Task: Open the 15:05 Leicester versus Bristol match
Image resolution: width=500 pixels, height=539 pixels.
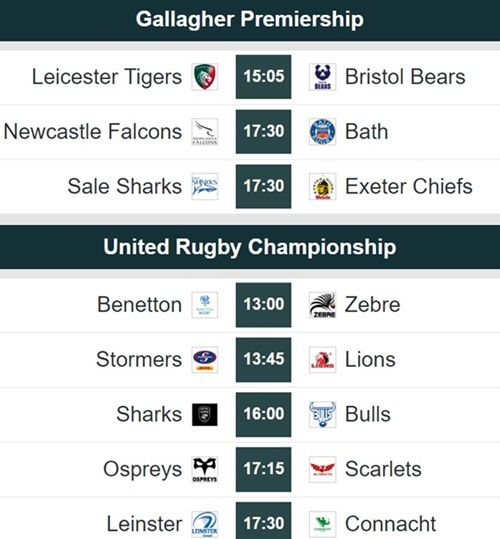Action: coord(264,77)
